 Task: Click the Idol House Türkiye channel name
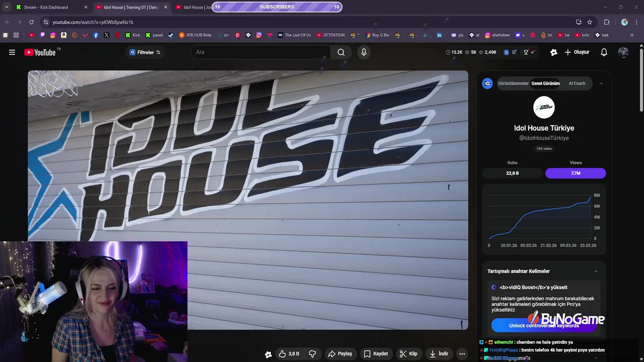pyautogui.click(x=544, y=128)
